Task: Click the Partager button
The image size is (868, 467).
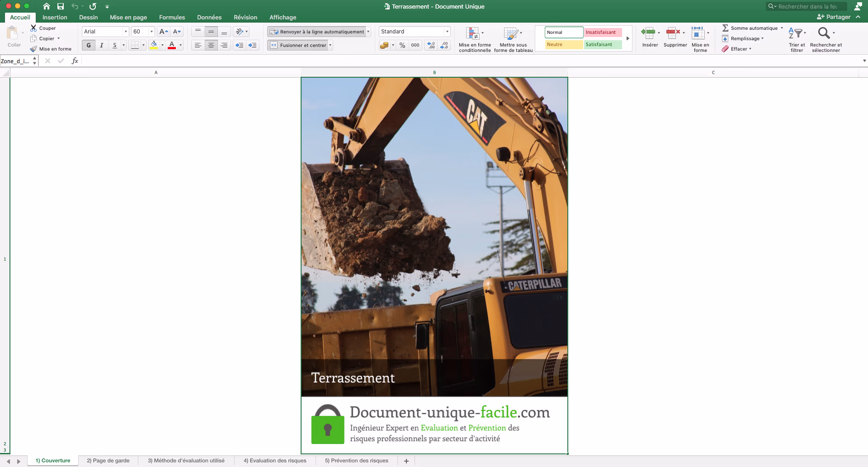Action: (x=834, y=17)
